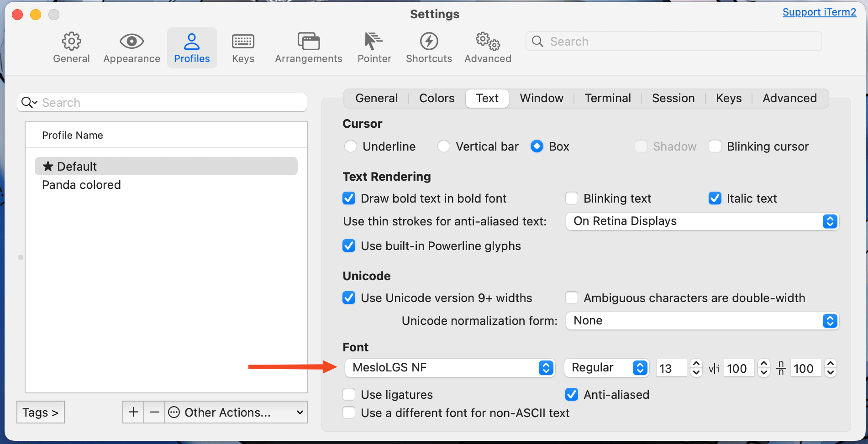Image resolution: width=868 pixels, height=444 pixels.
Task: Add a new profile with the plus icon
Action: (x=133, y=412)
